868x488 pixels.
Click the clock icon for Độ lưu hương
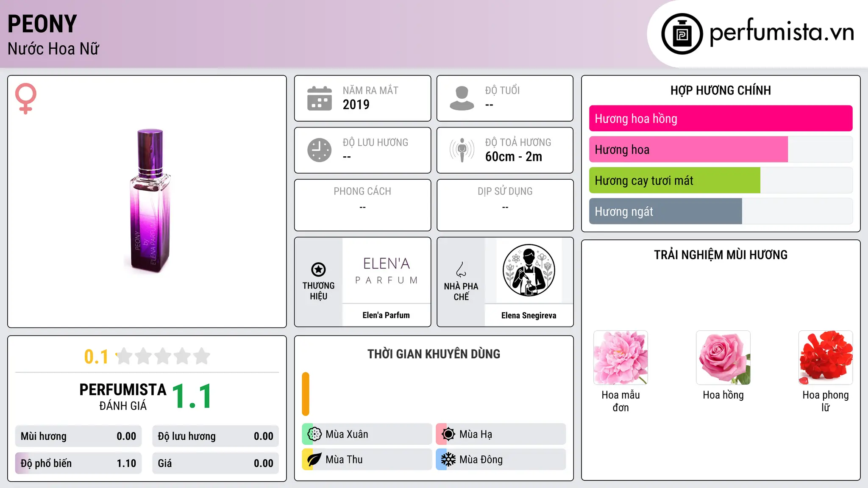pos(320,150)
